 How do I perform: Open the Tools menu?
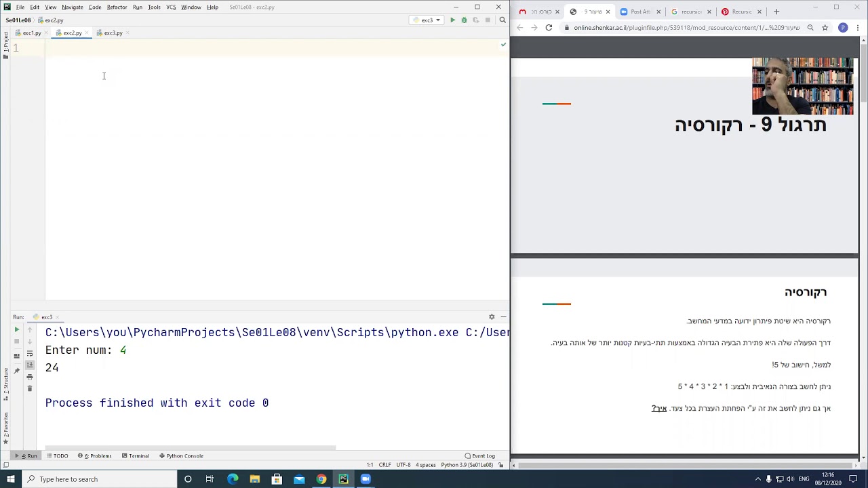154,7
